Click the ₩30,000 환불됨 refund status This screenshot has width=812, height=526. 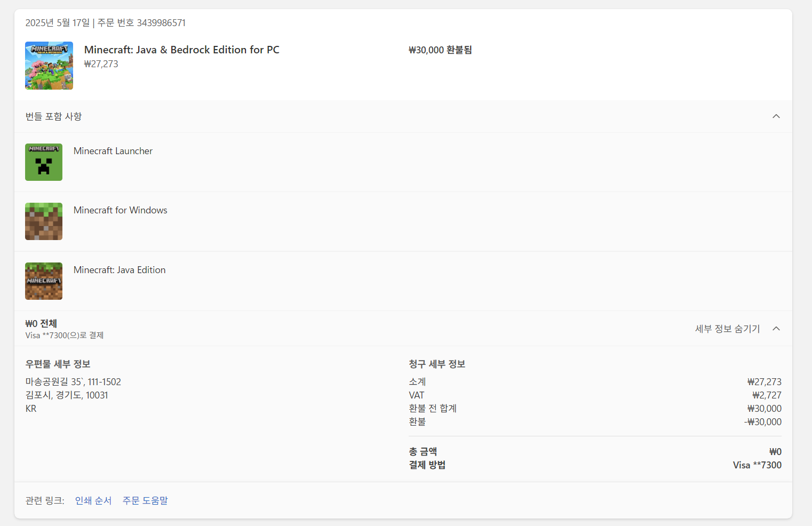click(x=440, y=50)
